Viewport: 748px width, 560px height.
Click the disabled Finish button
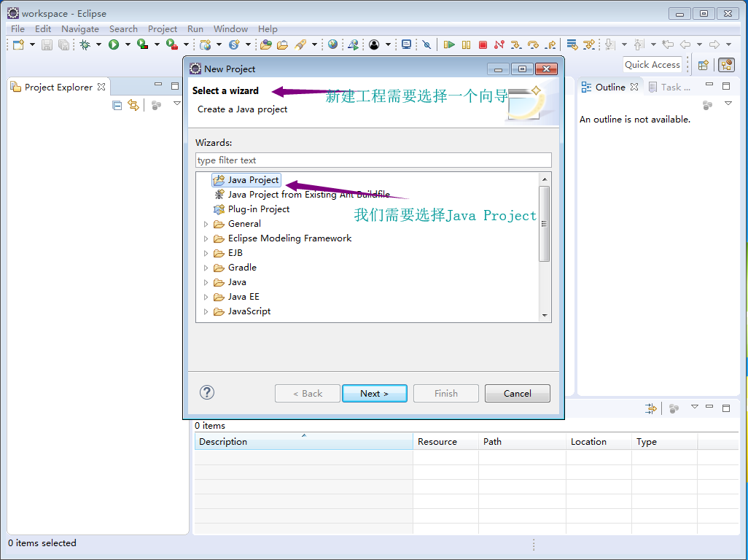tap(446, 394)
